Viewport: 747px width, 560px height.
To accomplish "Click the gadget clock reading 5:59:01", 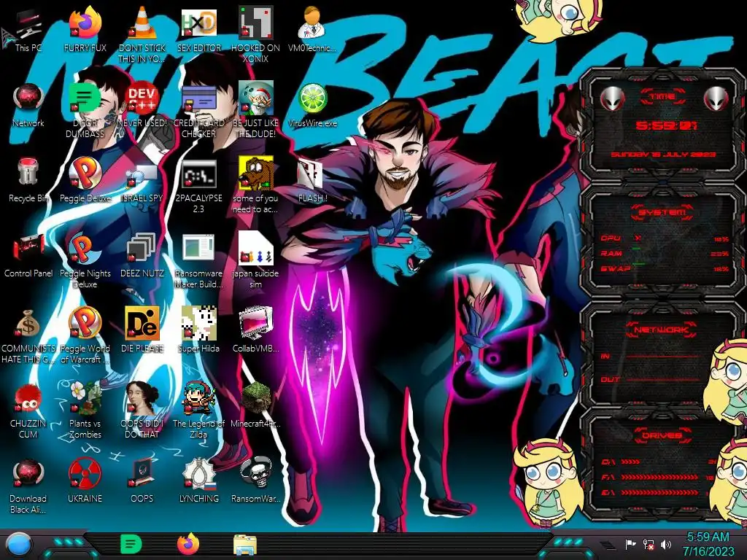I will click(665, 125).
